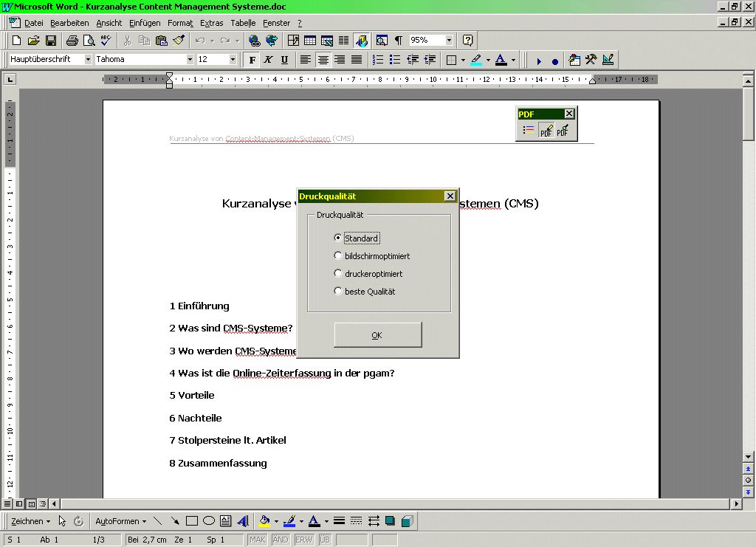The width and height of the screenshot is (756, 547).
Task: Apply bullet list formatting
Action: [x=395, y=60]
